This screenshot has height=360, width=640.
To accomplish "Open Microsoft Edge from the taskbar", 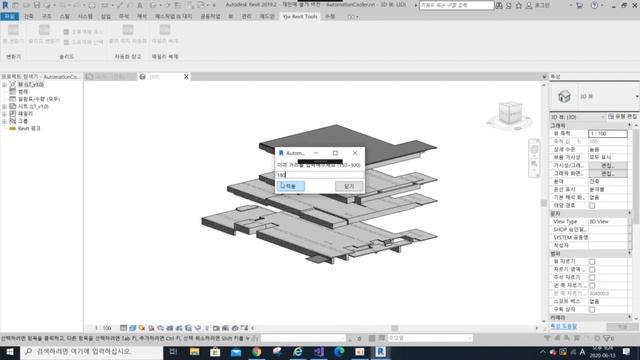I will coord(339,352).
